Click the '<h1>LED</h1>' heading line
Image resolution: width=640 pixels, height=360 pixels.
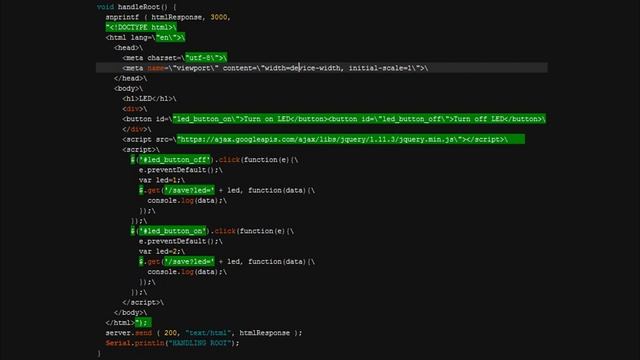pos(149,99)
